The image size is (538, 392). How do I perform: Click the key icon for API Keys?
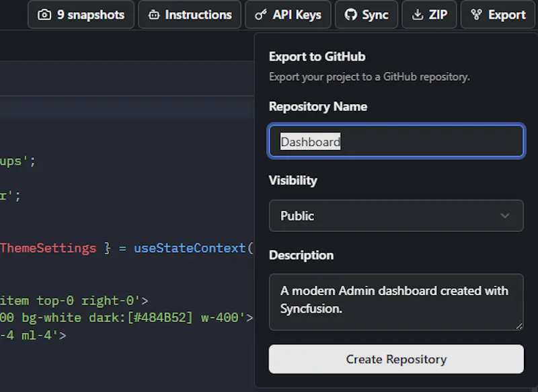click(x=261, y=15)
